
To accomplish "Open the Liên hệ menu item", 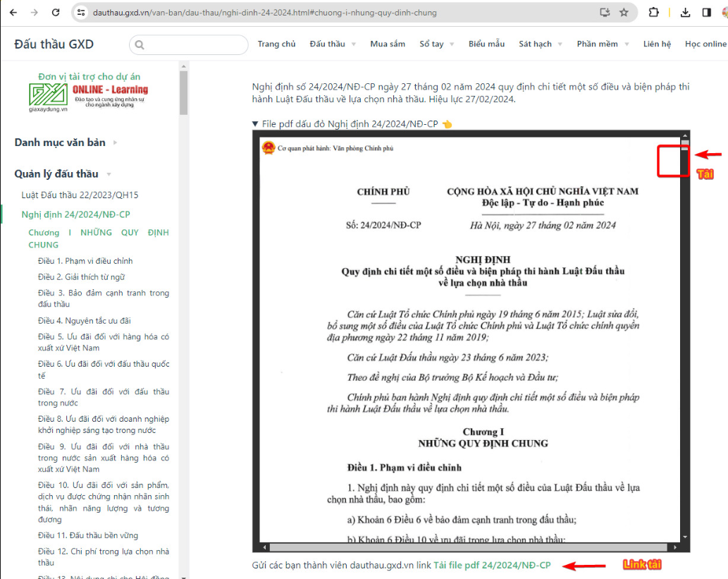I will point(657,44).
